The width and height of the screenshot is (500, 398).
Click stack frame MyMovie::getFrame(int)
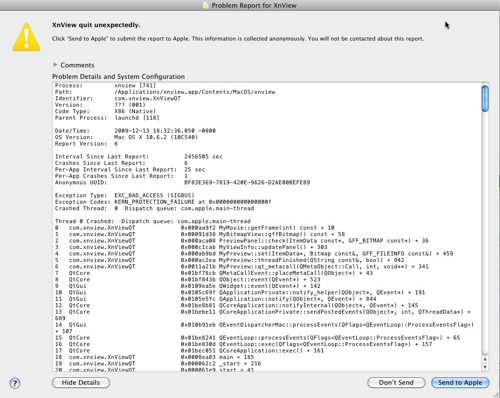(x=195, y=228)
